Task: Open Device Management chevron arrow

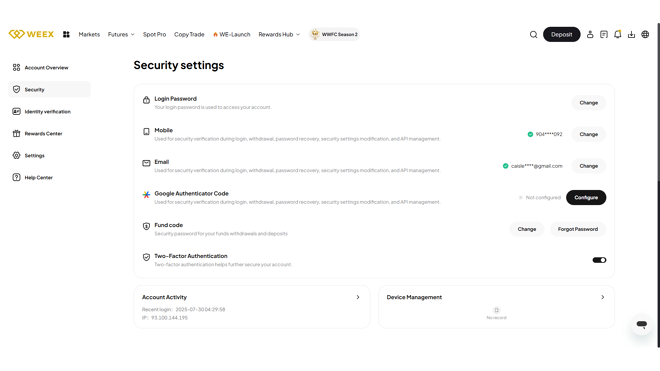Action: pyautogui.click(x=603, y=297)
